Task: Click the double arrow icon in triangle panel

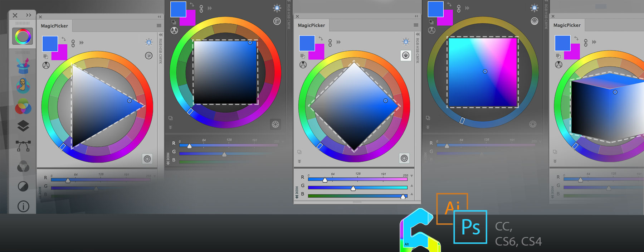Action: click(x=82, y=43)
